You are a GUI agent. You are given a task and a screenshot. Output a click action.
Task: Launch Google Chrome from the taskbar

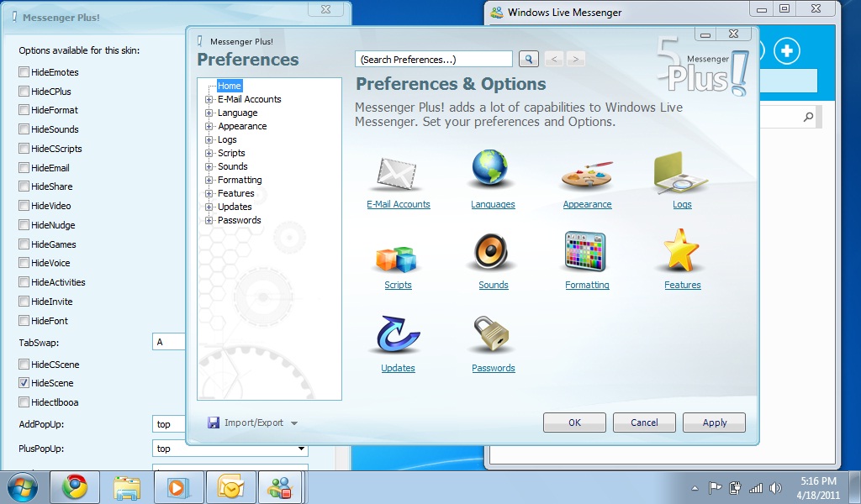(75, 487)
